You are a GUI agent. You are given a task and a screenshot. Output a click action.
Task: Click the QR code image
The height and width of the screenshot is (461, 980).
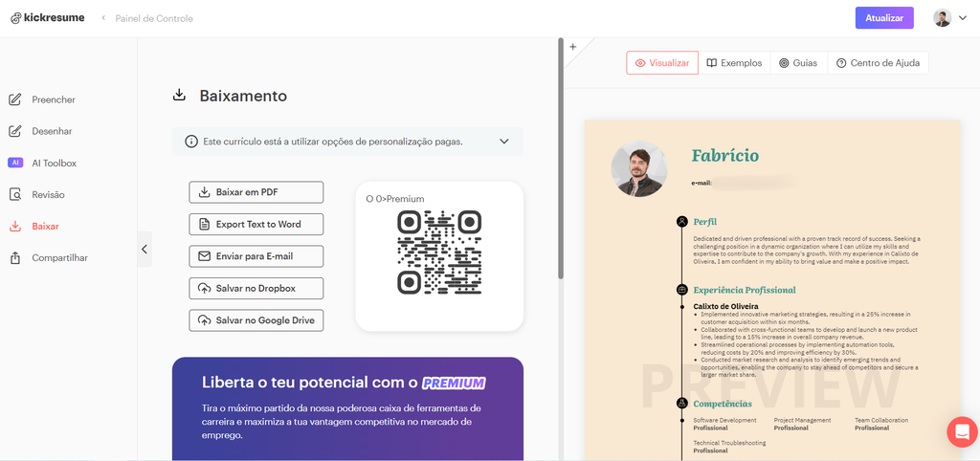439,252
